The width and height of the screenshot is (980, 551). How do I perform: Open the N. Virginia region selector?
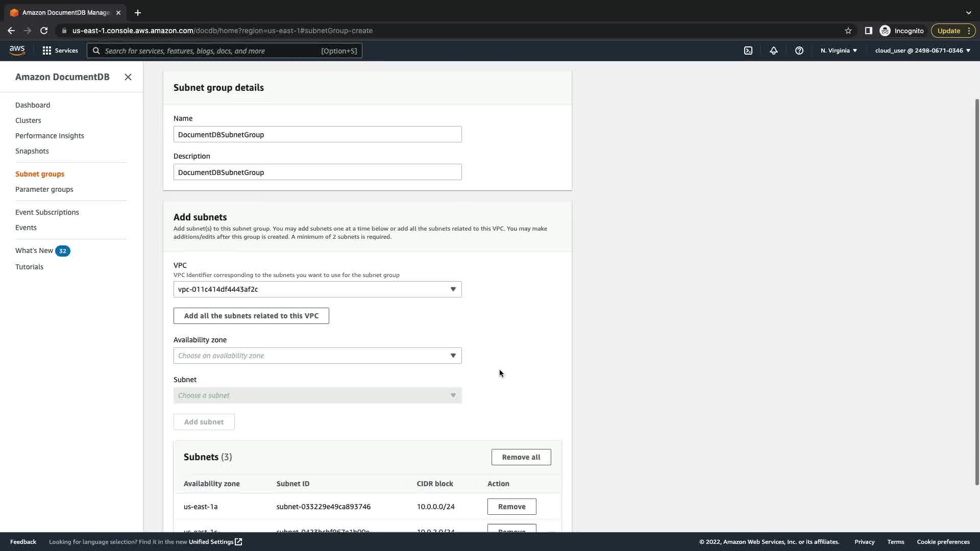(x=839, y=51)
